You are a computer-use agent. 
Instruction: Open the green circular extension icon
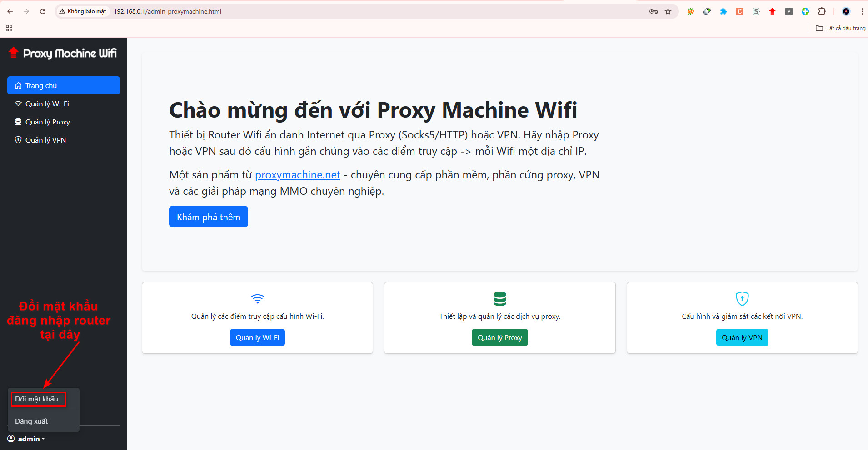point(707,11)
